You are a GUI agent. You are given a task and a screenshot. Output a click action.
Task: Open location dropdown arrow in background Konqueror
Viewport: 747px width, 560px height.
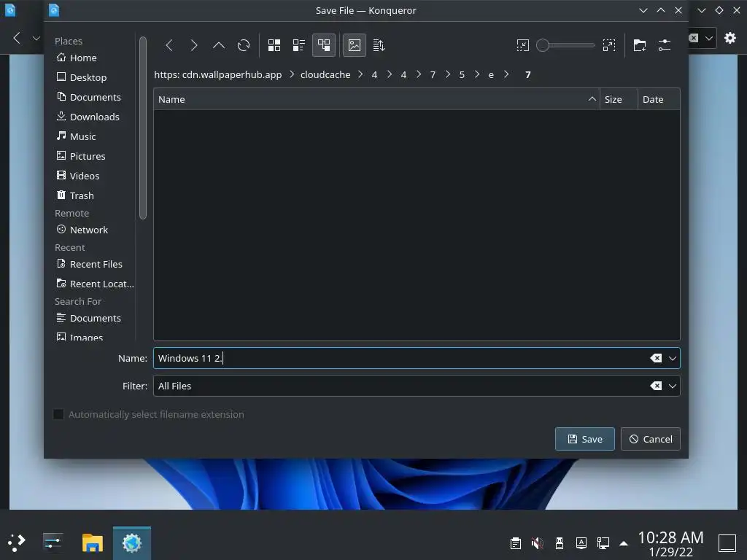709,38
